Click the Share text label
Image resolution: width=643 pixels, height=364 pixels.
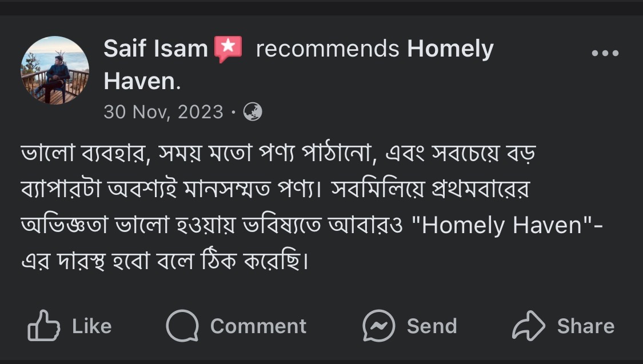(x=586, y=327)
